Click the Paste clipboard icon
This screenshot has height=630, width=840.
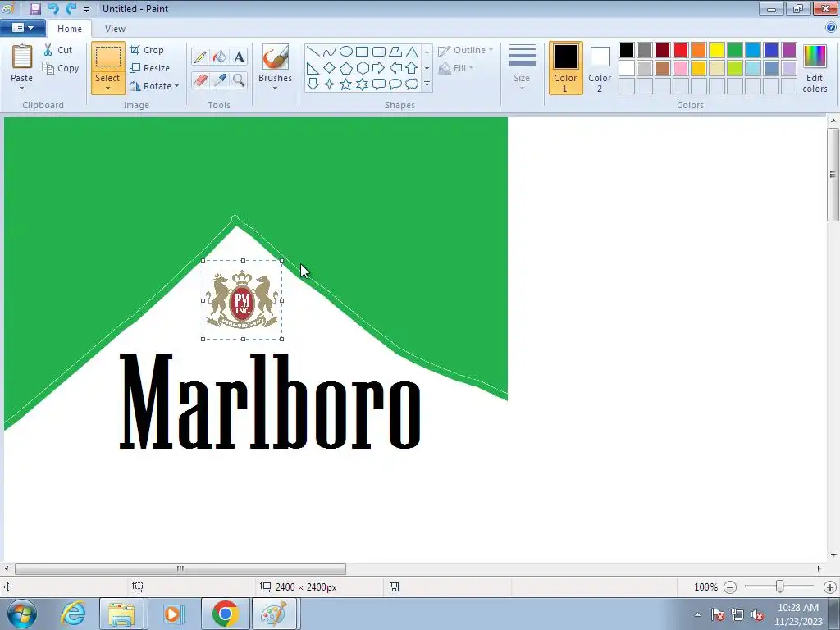tap(22, 57)
